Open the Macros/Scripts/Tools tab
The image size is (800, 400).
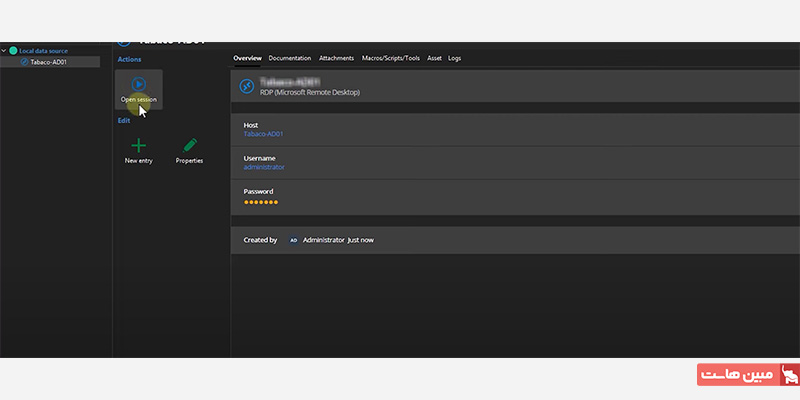(391, 59)
